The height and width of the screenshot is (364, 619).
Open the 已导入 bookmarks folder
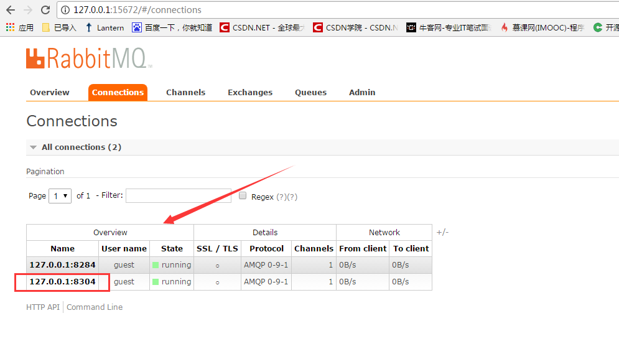59,27
